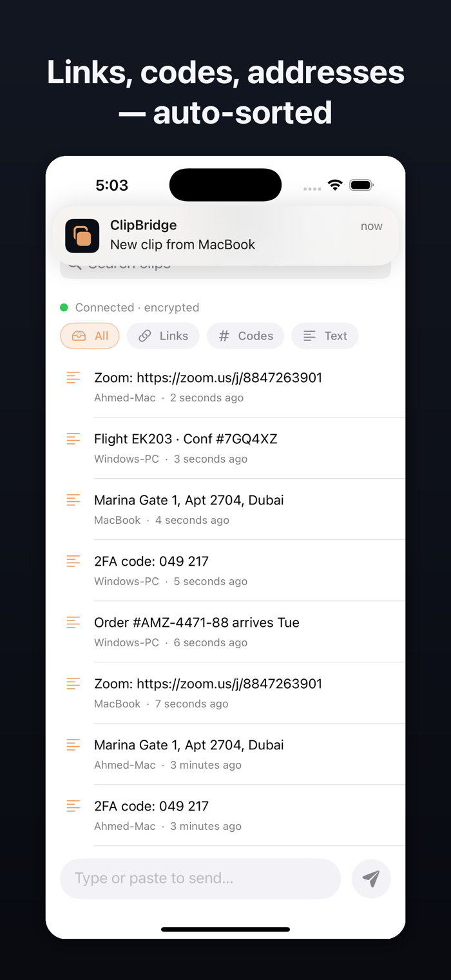
Task: Click the hash icon in Codes filter
Action: pos(224,336)
